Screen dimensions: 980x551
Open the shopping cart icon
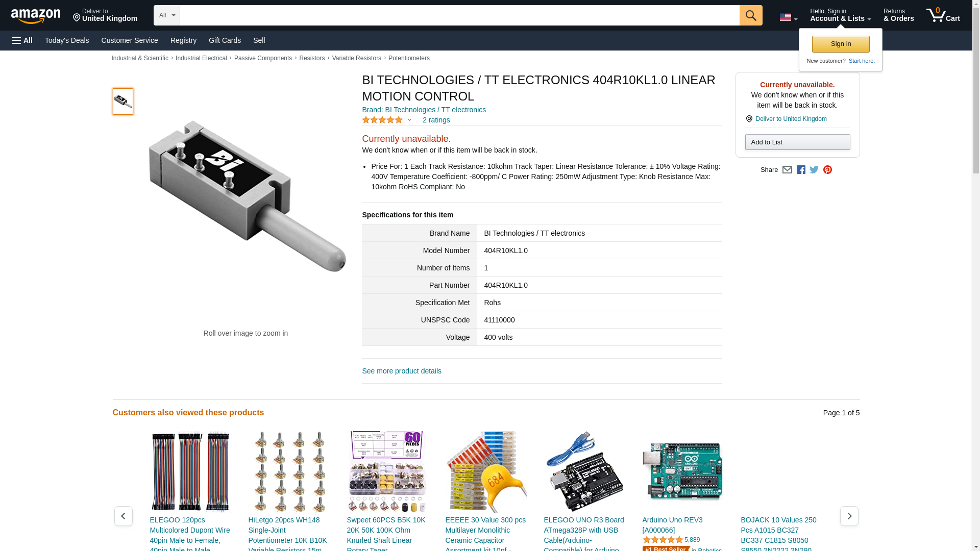pyautogui.click(x=943, y=15)
